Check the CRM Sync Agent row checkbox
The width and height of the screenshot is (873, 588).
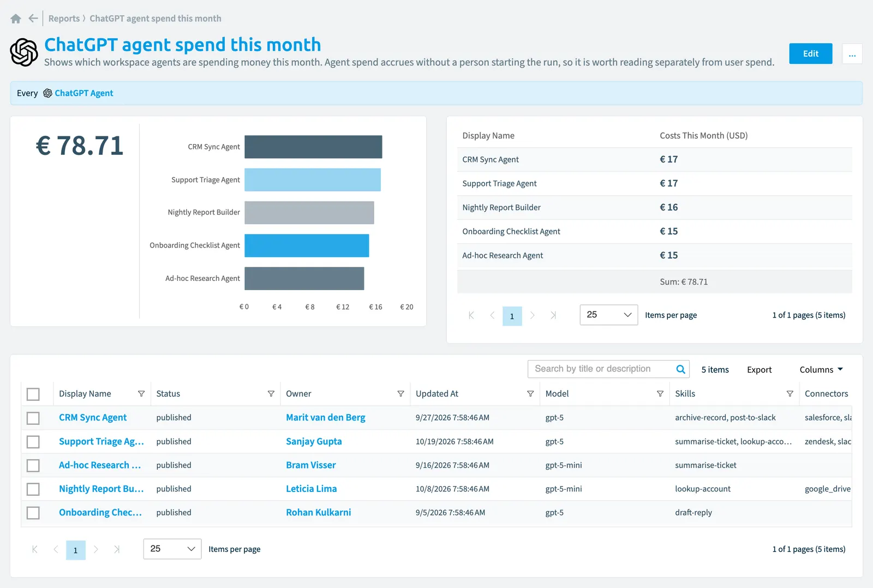coord(33,418)
